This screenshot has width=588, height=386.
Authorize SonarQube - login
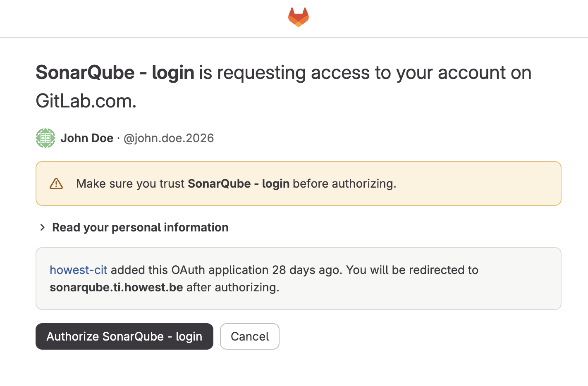click(124, 336)
